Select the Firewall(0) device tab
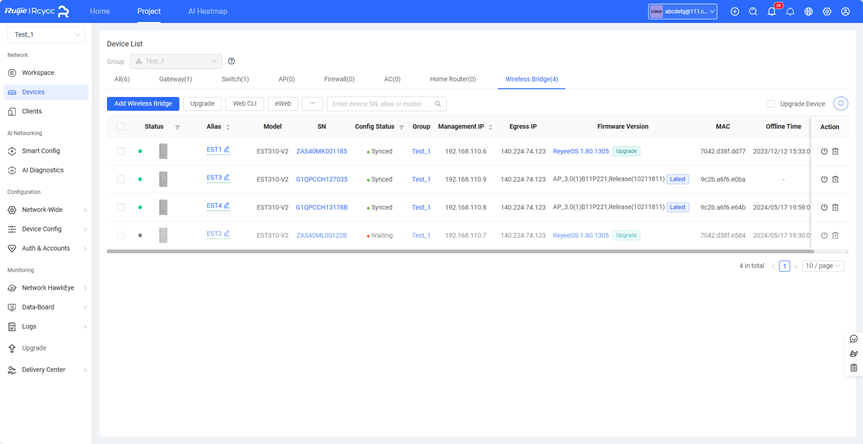 [x=340, y=79]
